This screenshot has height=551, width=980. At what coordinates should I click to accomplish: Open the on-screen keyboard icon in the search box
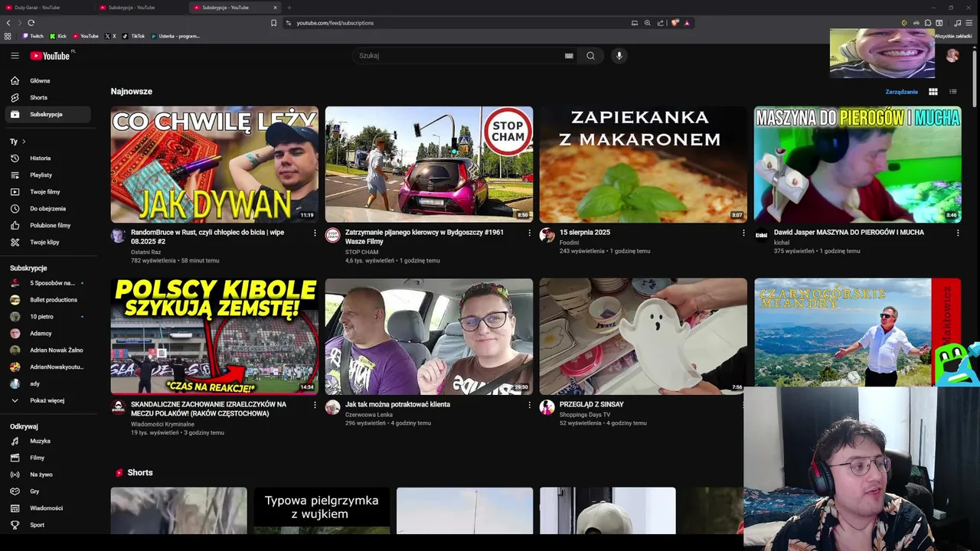coord(569,55)
